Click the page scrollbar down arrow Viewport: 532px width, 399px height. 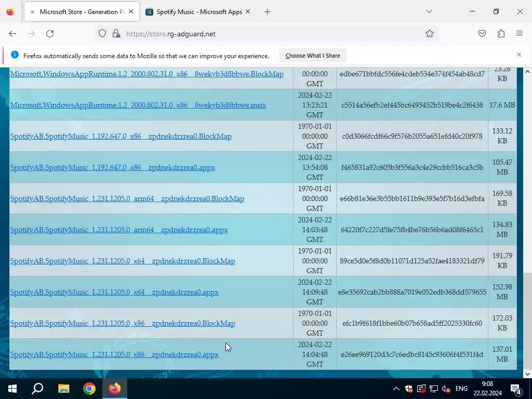point(527,374)
